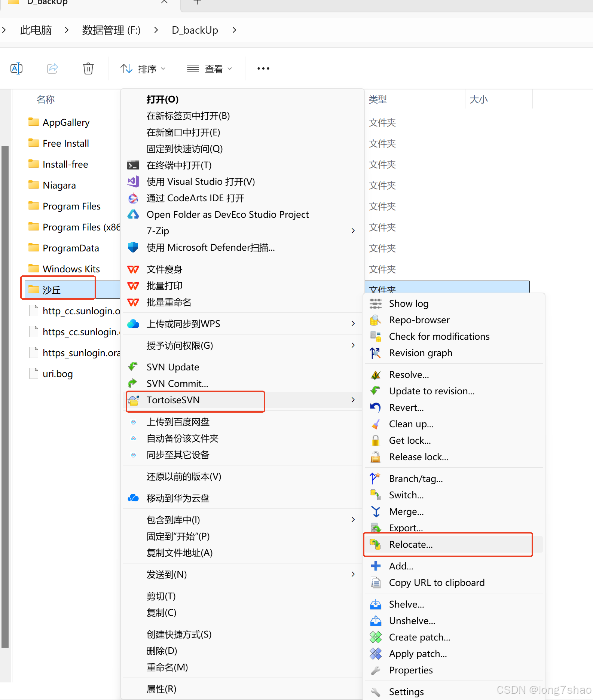Click the Visual Studio icon in context menu
593x700 pixels.
point(133,182)
